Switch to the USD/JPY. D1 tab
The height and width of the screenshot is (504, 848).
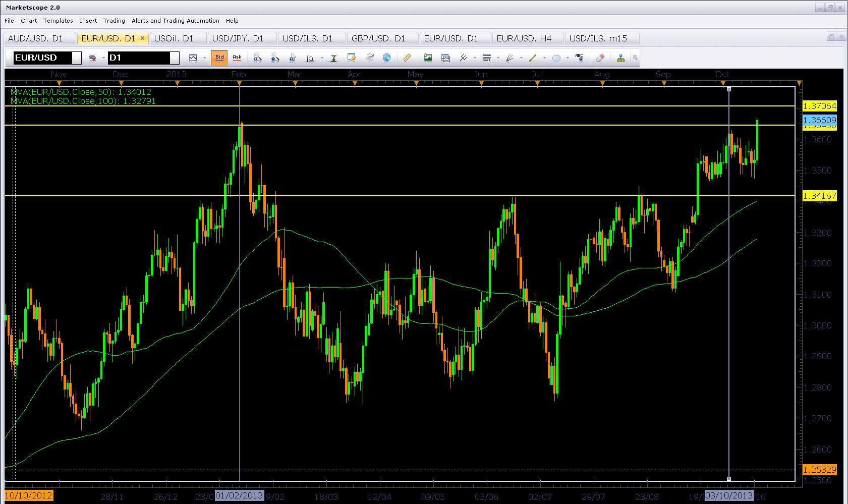point(238,38)
